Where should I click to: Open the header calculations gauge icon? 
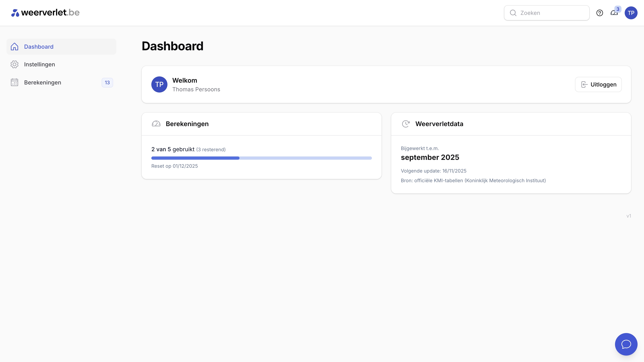614,13
